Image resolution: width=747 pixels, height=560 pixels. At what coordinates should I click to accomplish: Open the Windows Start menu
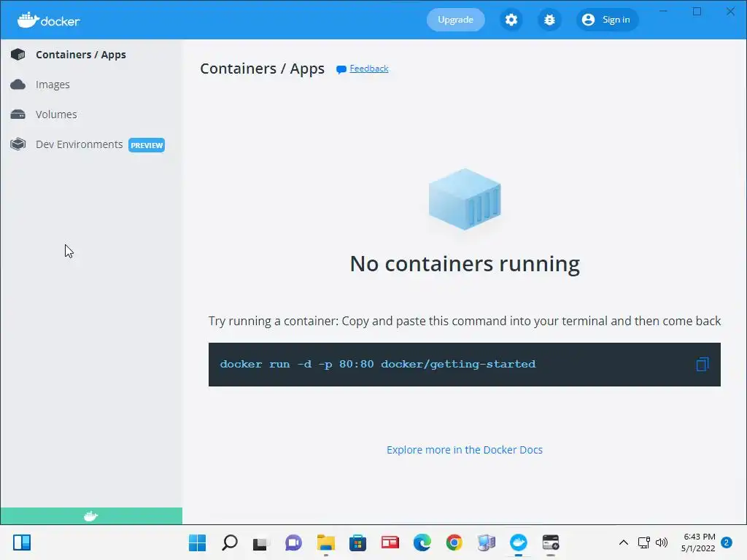click(x=197, y=542)
